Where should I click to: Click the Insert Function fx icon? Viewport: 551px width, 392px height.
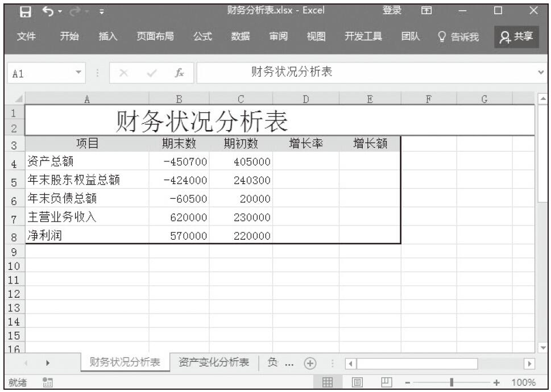point(178,73)
